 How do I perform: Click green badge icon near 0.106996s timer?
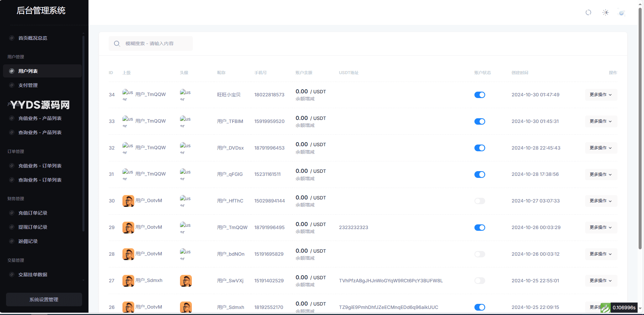(605, 308)
